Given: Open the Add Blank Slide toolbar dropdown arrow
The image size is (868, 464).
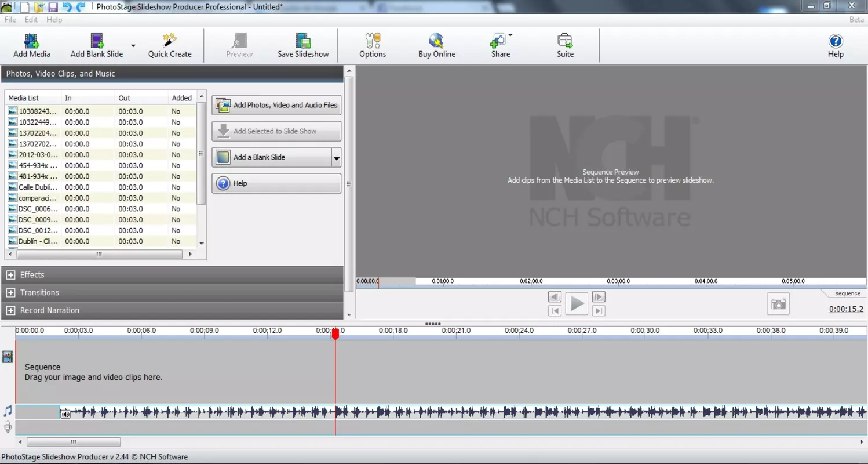Looking at the screenshot, I should (x=133, y=46).
